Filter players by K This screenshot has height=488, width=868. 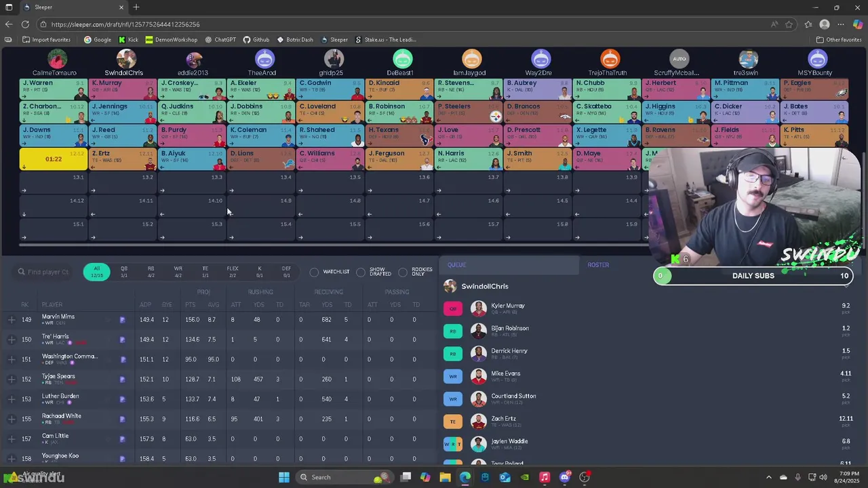coord(259,272)
